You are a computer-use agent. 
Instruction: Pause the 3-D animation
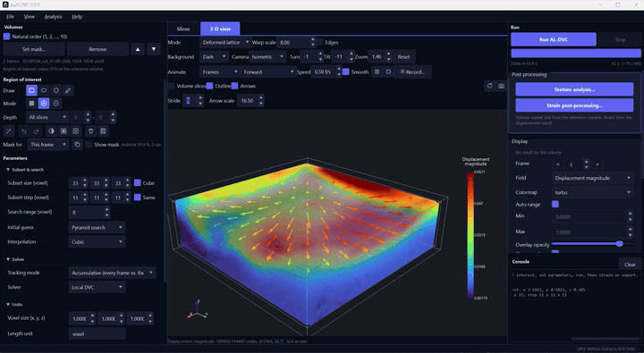pos(377,71)
